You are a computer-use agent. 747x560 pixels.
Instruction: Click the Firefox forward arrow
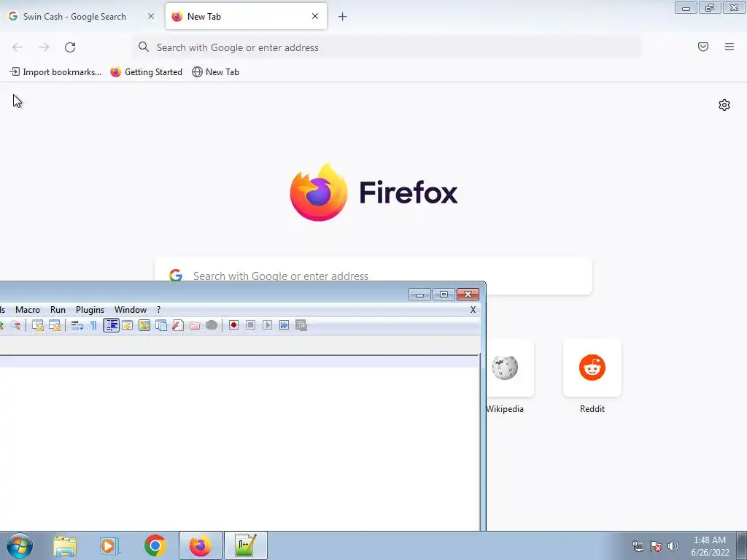[44, 47]
